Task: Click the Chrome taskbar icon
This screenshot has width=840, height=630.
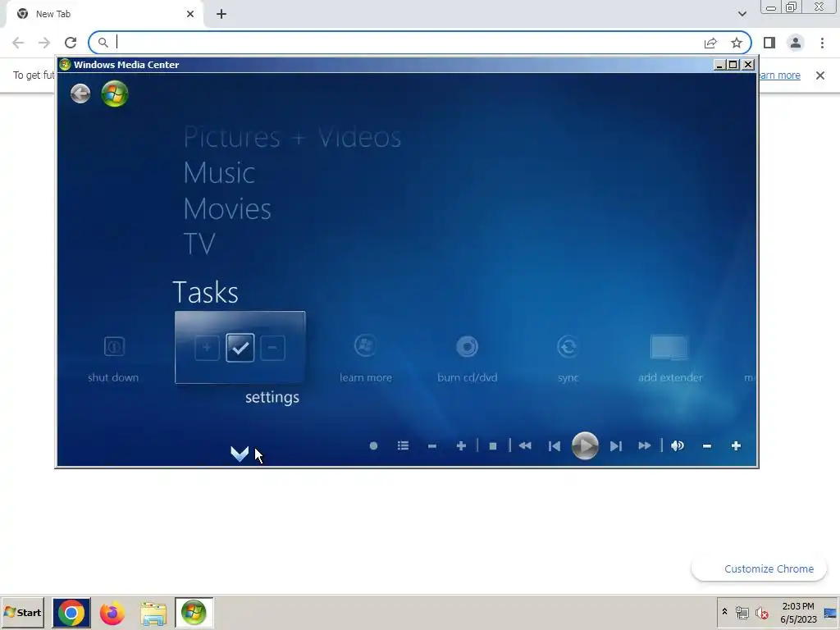Action: (71, 613)
